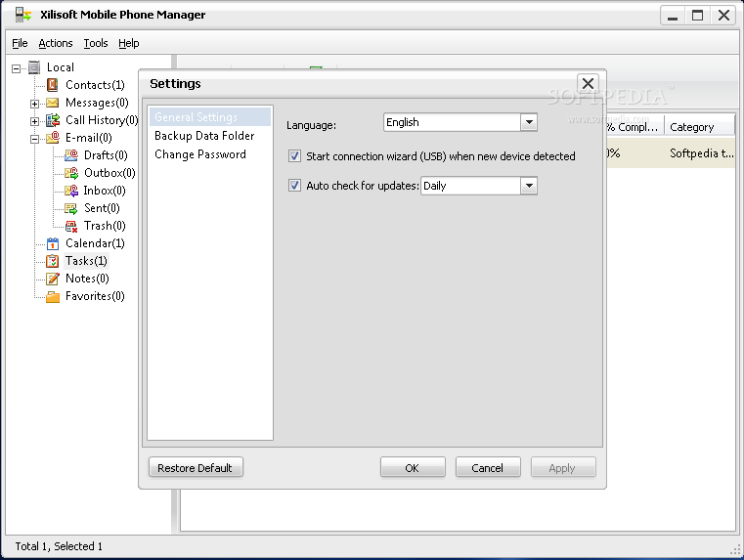The width and height of the screenshot is (744, 560).
Task: Open the Language dropdown
Action: click(460, 122)
